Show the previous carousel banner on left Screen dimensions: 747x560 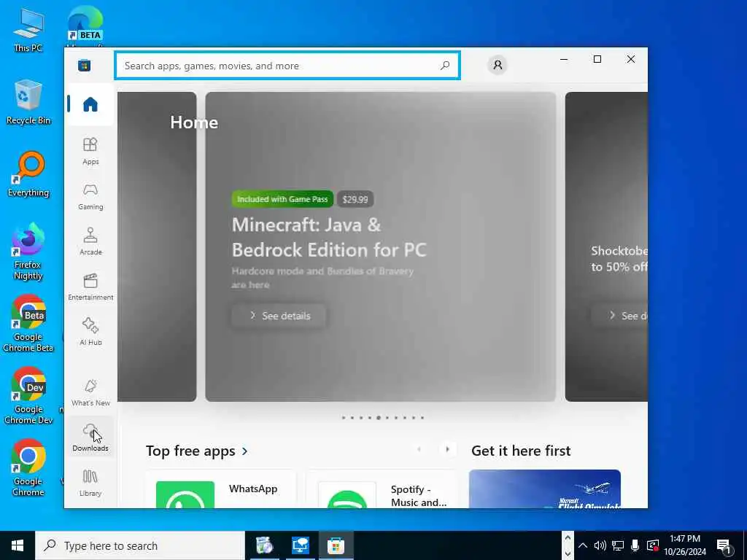(157, 246)
